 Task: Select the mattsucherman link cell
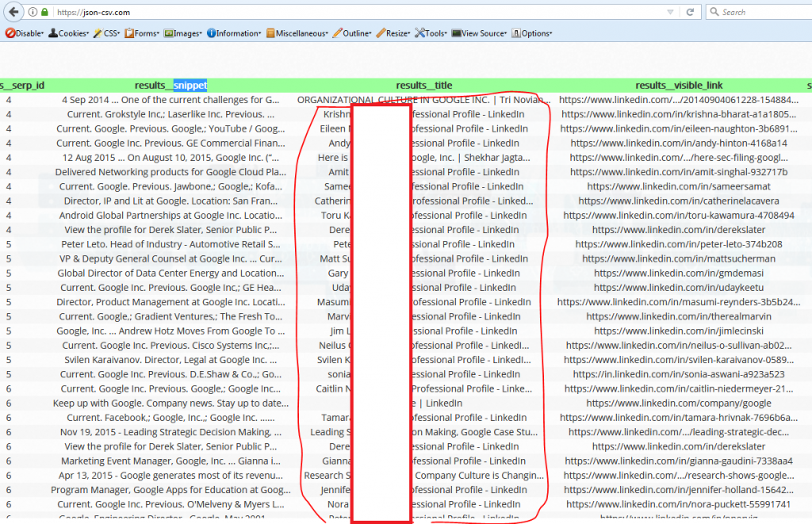[x=679, y=259]
